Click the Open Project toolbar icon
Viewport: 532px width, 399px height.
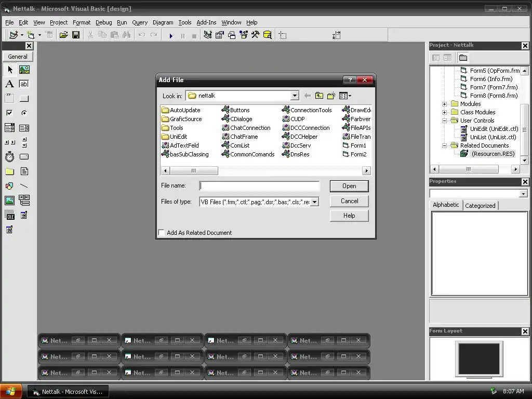coord(63,35)
